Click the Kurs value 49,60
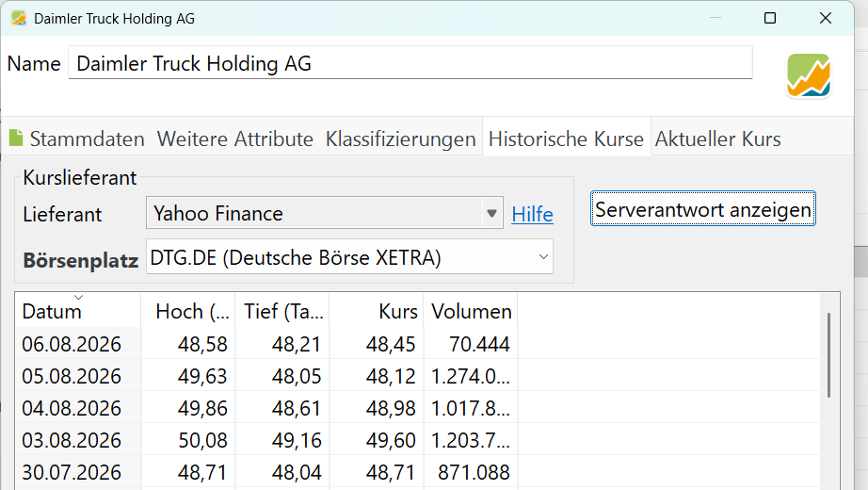 (x=391, y=441)
